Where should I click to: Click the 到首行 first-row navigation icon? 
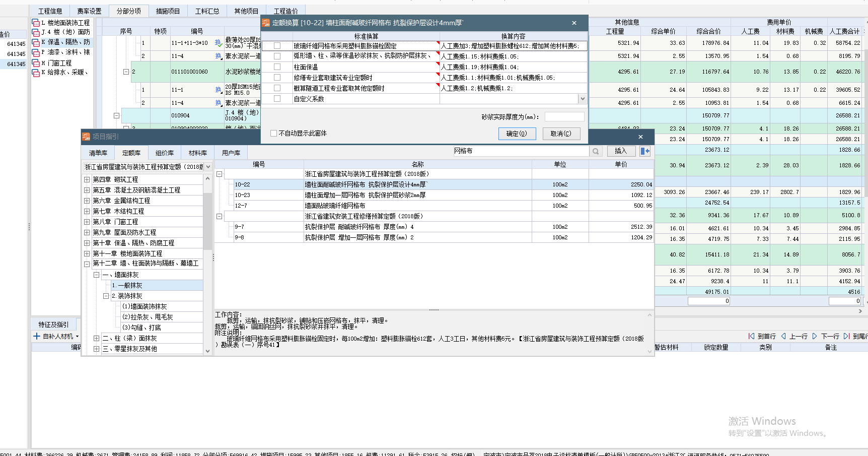(751, 336)
